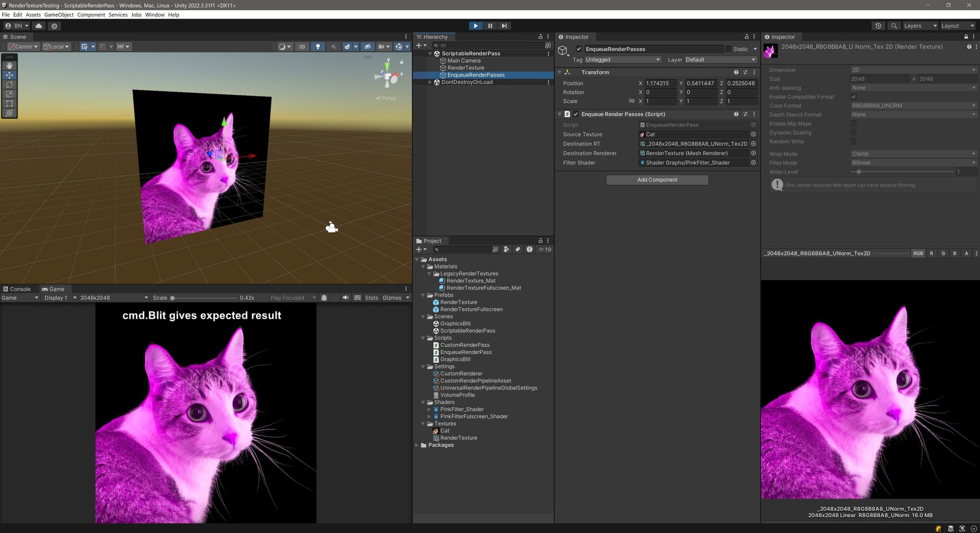Toggle the Game view audio mute icon
This screenshot has height=533, width=980.
(x=346, y=297)
